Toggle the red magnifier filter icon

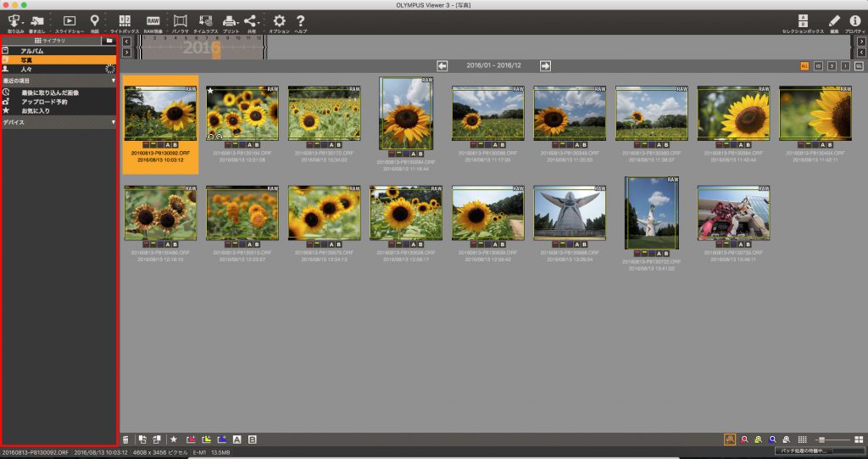tap(744, 439)
